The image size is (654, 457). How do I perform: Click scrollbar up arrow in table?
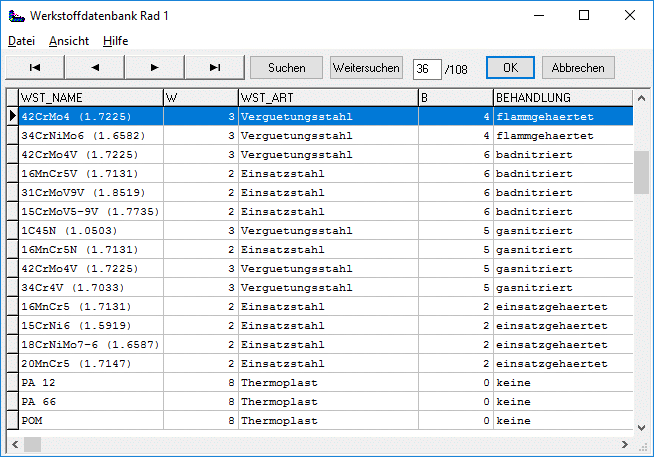(x=641, y=97)
